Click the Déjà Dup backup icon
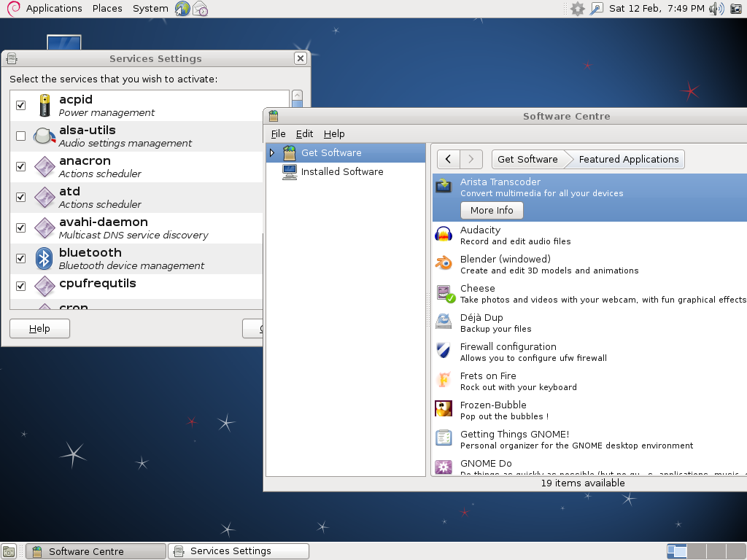The image size is (747, 560). point(444,322)
